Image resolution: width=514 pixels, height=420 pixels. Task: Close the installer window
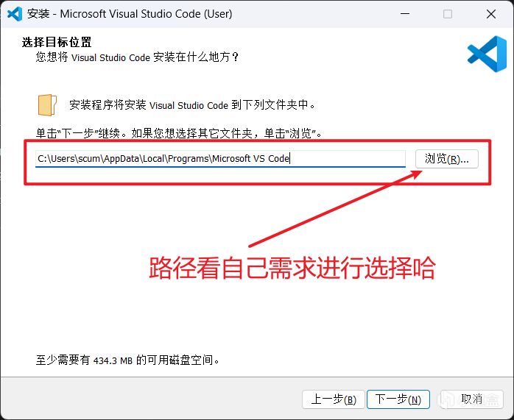pos(490,14)
